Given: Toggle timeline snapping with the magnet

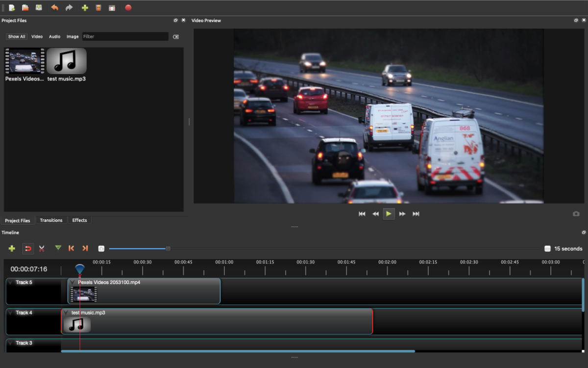Looking at the screenshot, I should click(28, 249).
